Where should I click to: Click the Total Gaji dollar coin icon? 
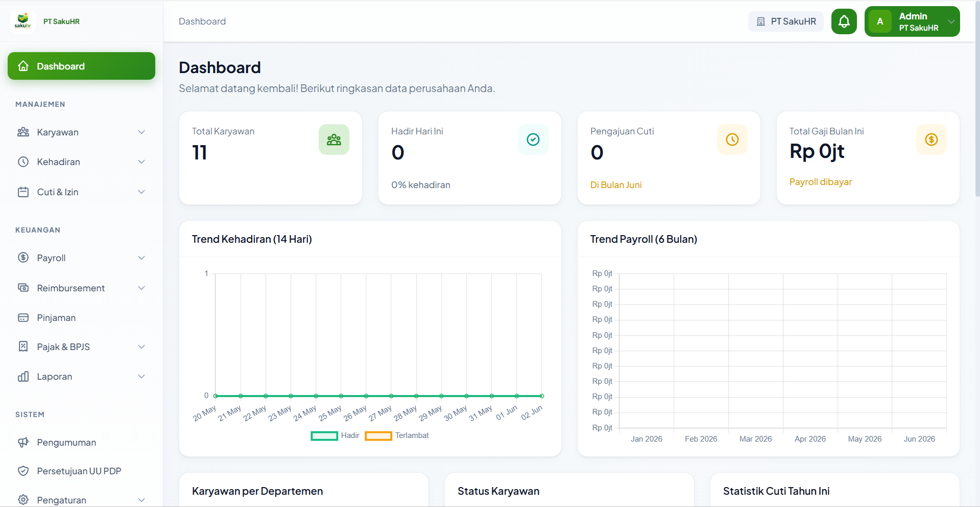pos(931,140)
